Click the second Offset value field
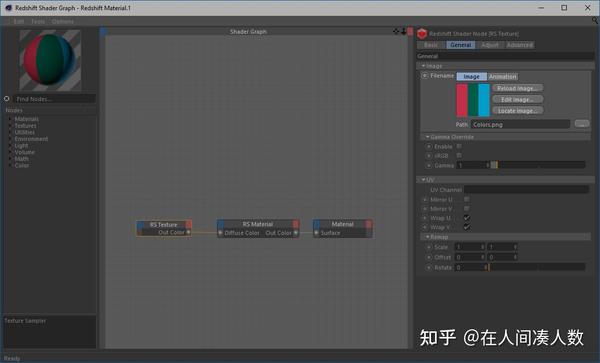 [x=502, y=257]
